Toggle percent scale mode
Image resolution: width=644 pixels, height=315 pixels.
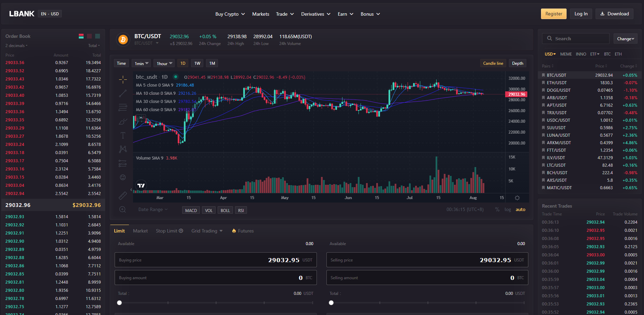pos(497,210)
